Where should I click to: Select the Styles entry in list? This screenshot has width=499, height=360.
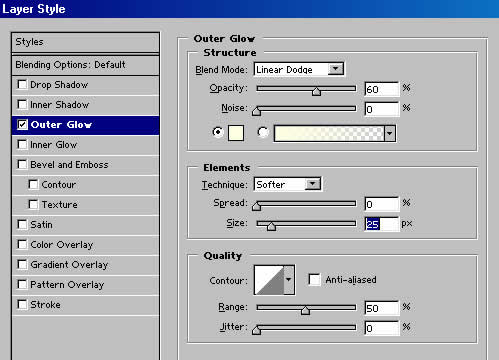click(85, 42)
